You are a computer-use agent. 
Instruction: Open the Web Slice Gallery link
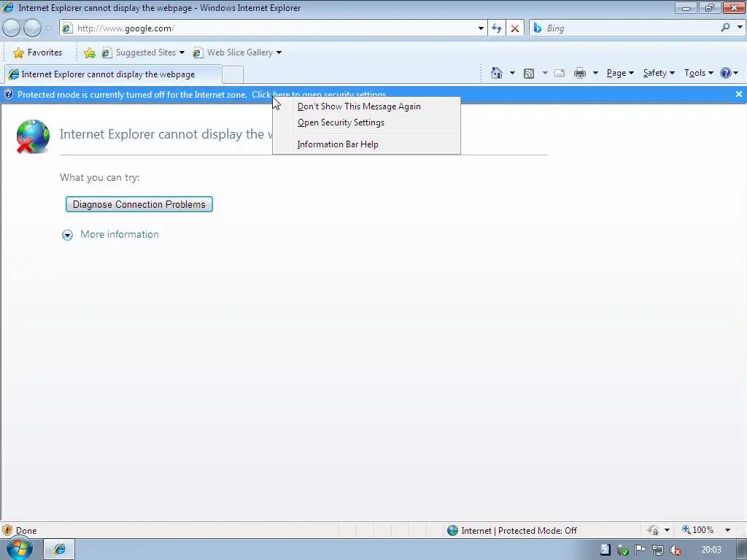coord(236,52)
